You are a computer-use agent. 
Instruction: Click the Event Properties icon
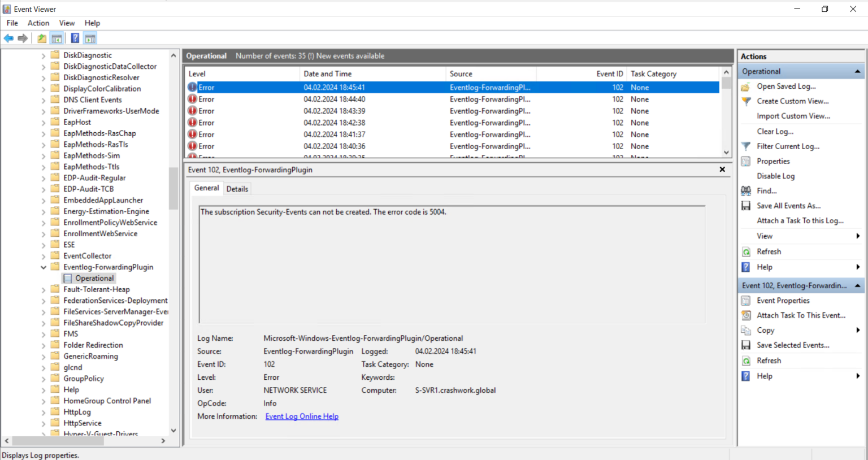[x=747, y=300]
